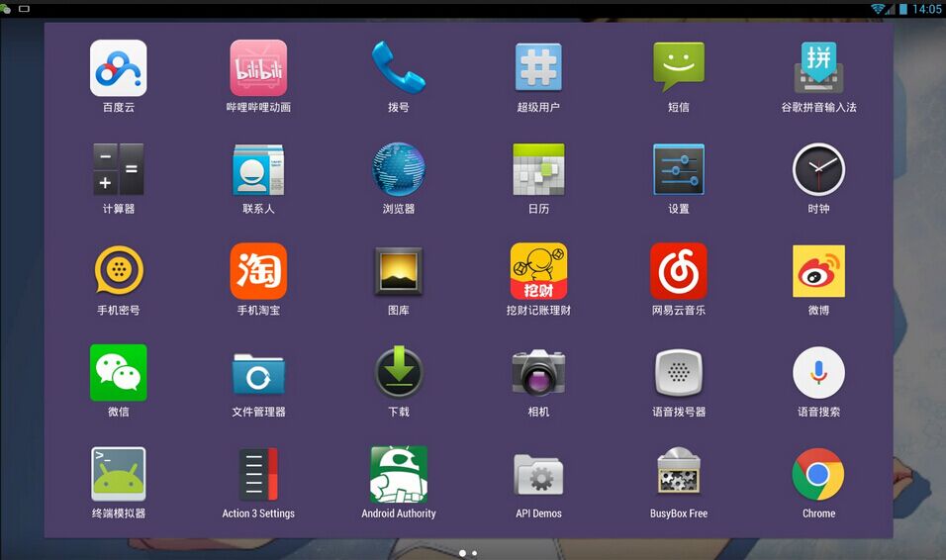Screen dimensions: 946x560
Task: Open the 超级用户 superuser app
Action: pos(538,67)
